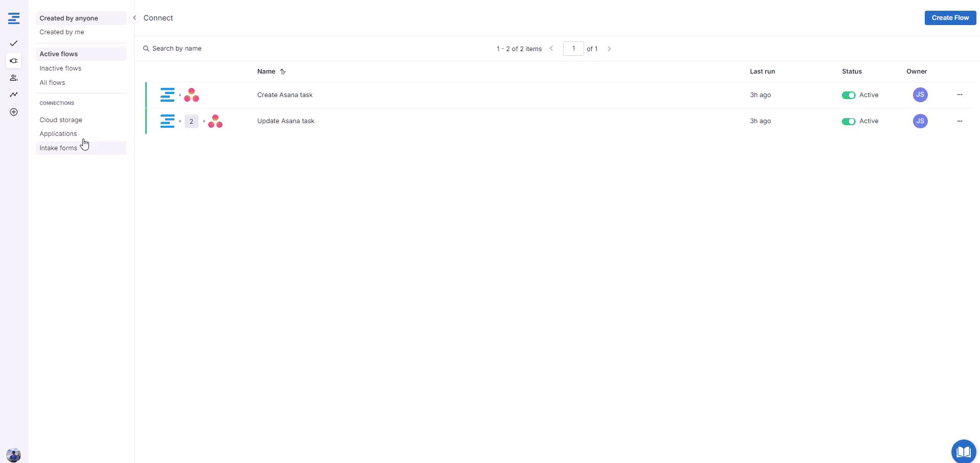Open more options for Create Asana task
The height and width of the screenshot is (463, 980).
click(960, 95)
